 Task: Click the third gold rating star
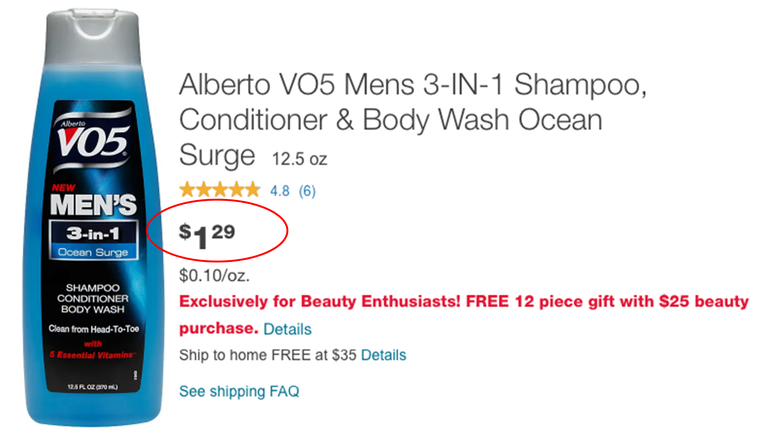click(220, 190)
